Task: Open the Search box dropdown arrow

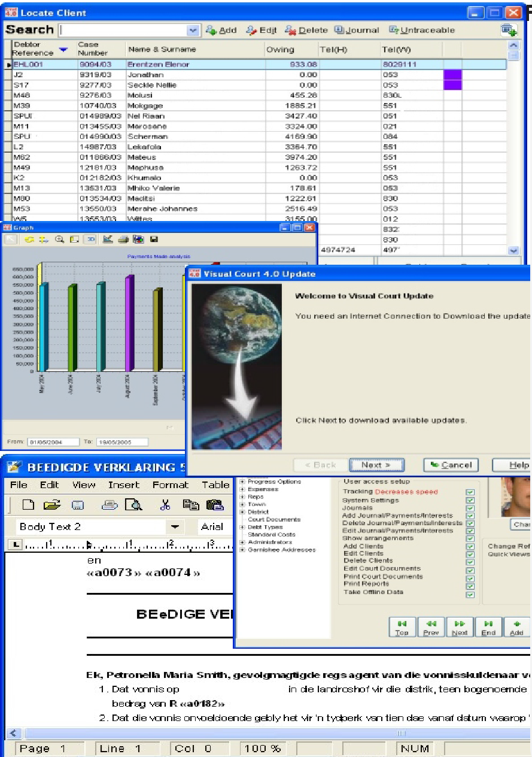Action: 193,30
